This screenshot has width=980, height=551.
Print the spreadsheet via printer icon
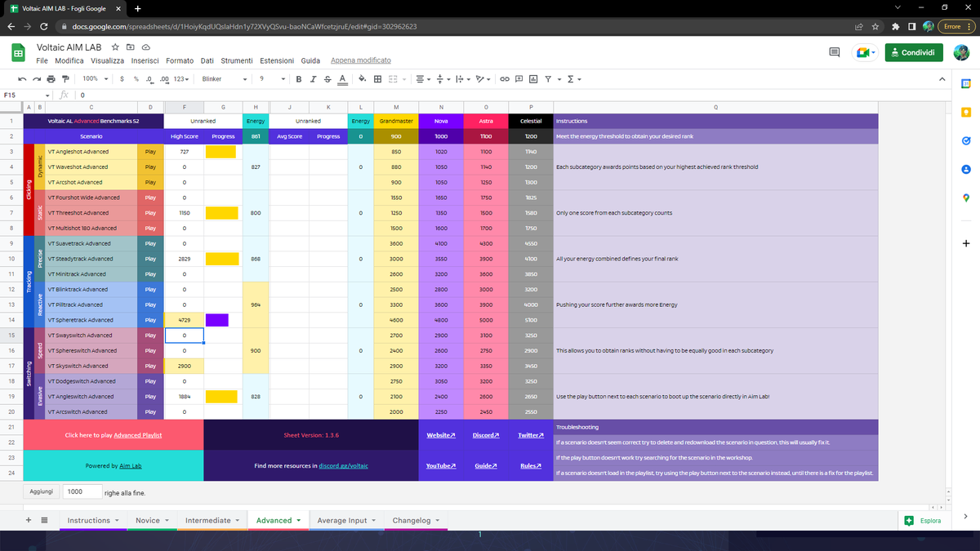point(51,79)
